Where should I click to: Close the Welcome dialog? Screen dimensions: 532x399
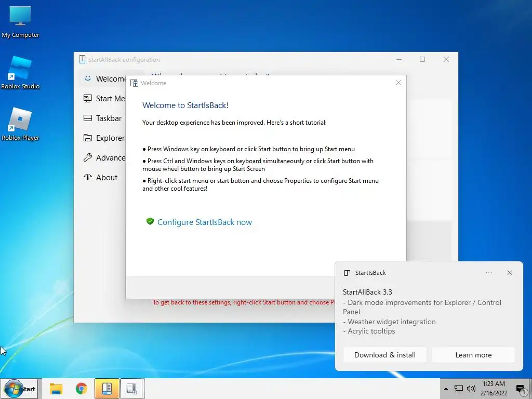click(398, 83)
